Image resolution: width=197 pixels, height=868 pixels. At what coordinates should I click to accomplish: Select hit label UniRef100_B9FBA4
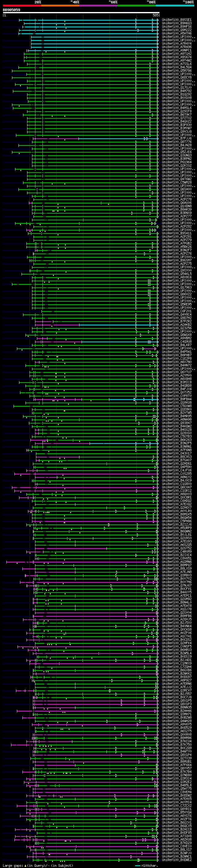tap(177, 399)
